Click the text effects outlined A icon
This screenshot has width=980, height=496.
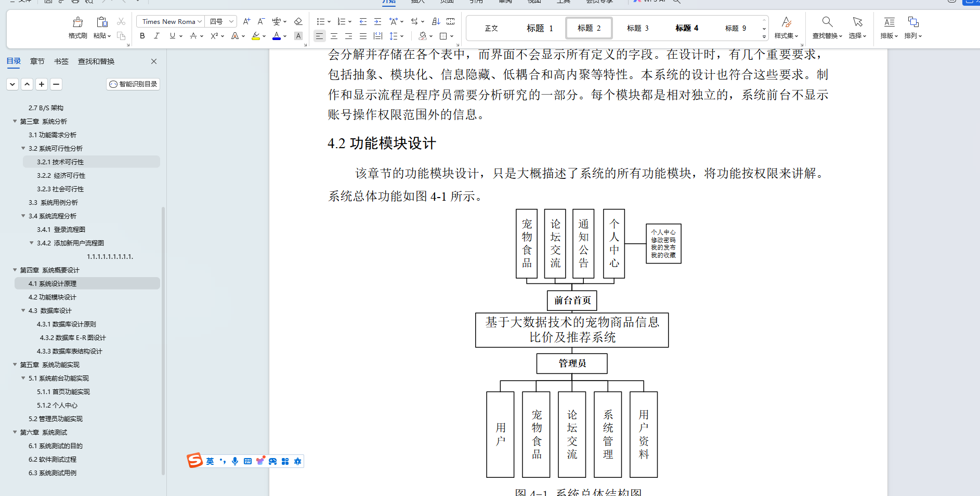pos(235,36)
